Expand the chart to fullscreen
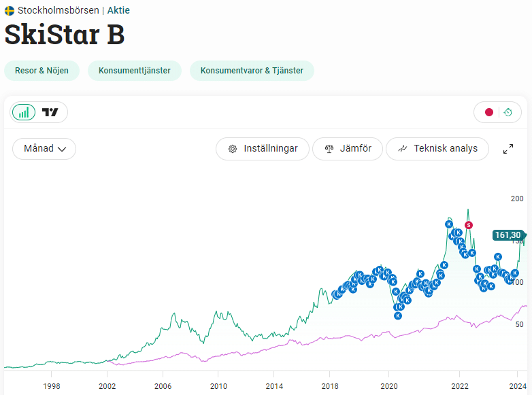Viewport: 532px width, 395px height. click(x=508, y=148)
